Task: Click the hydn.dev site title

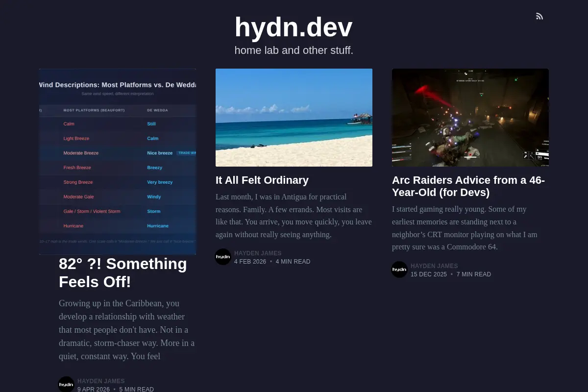Action: click(294, 27)
